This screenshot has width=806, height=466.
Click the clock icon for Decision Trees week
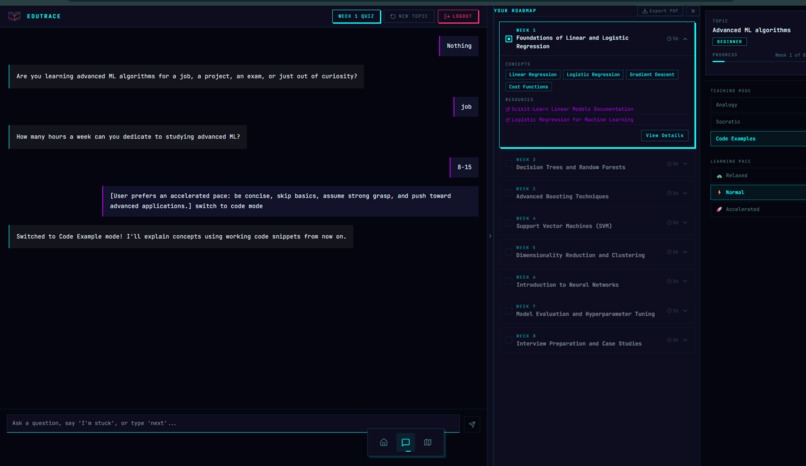669,164
